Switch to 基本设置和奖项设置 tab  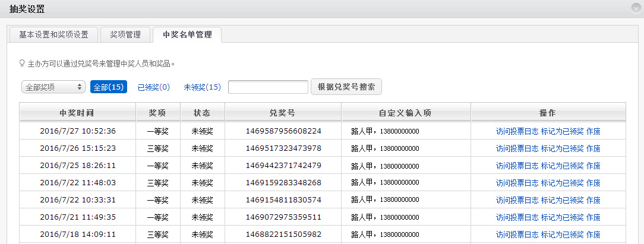(x=53, y=34)
